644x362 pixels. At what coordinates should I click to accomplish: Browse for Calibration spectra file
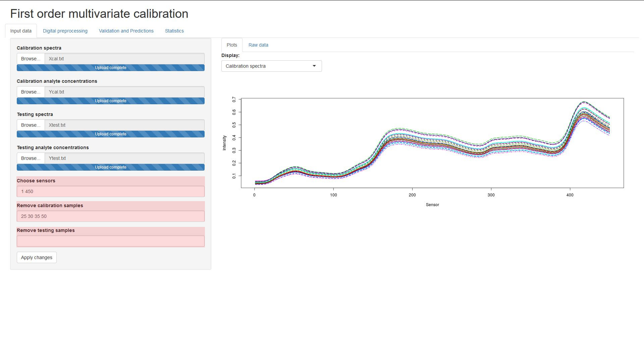click(31, 59)
